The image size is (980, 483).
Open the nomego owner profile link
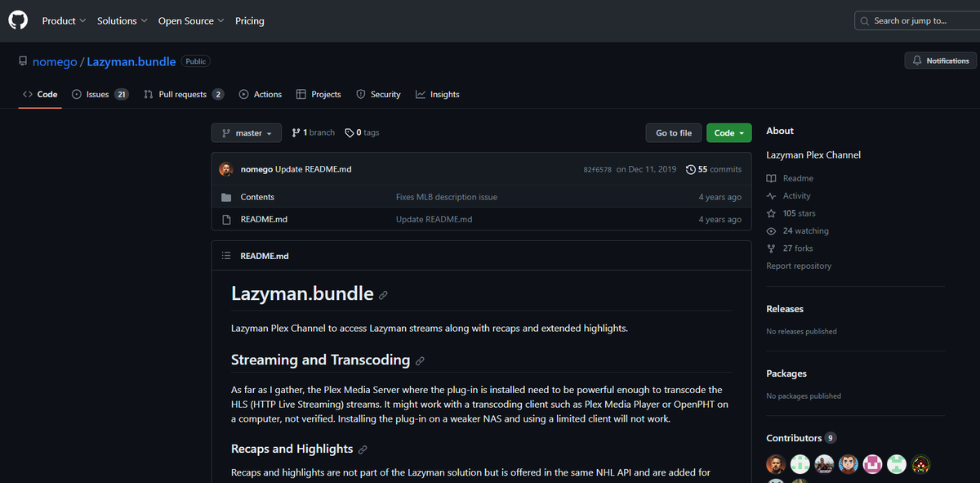coord(54,61)
